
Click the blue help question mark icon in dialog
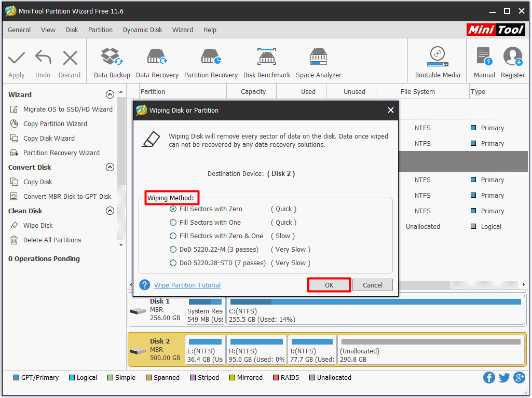tap(144, 285)
